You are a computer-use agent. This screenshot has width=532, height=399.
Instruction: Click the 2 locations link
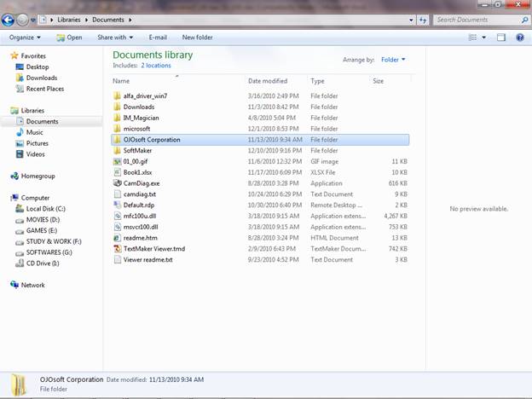[156, 66]
